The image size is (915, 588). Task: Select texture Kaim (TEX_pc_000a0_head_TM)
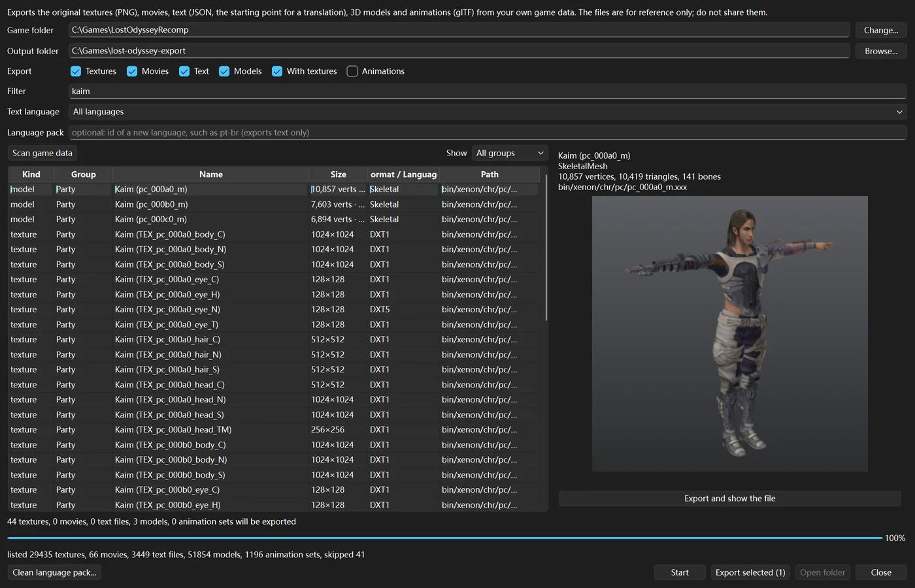click(274, 430)
